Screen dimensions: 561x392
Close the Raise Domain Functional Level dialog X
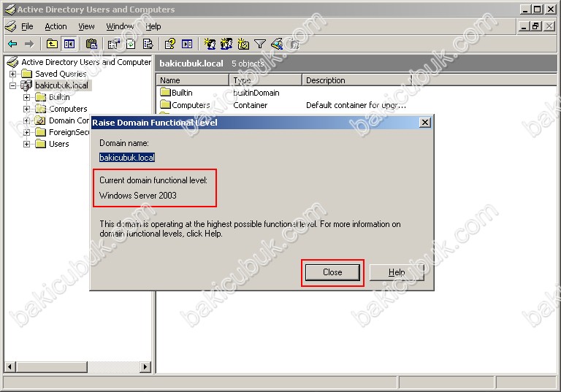(424, 123)
